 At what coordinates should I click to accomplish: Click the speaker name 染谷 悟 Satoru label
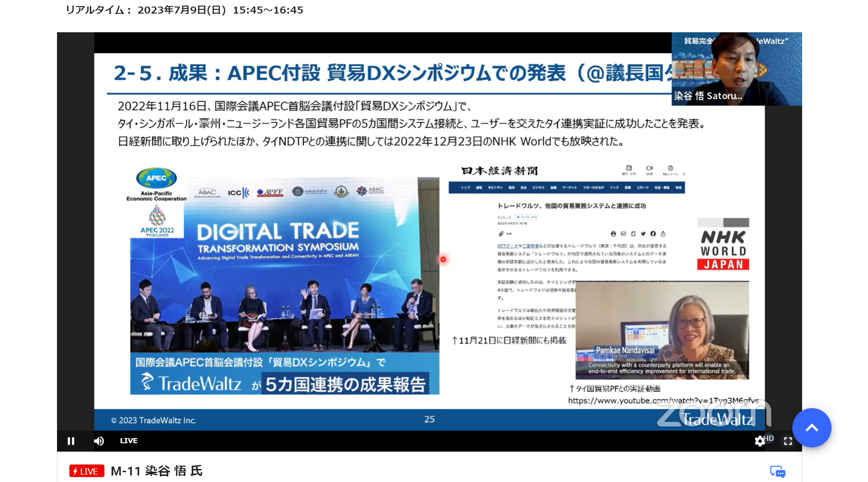coord(708,96)
